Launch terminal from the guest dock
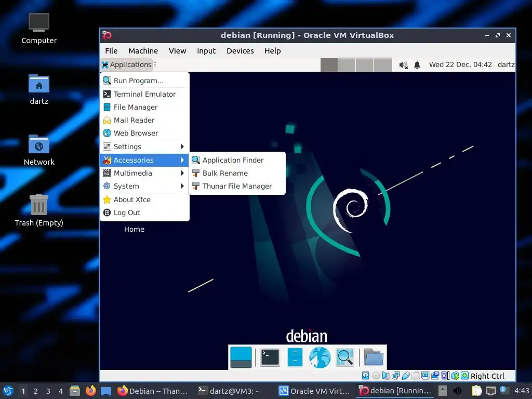Viewport: 532px width, 399px height. 270,357
